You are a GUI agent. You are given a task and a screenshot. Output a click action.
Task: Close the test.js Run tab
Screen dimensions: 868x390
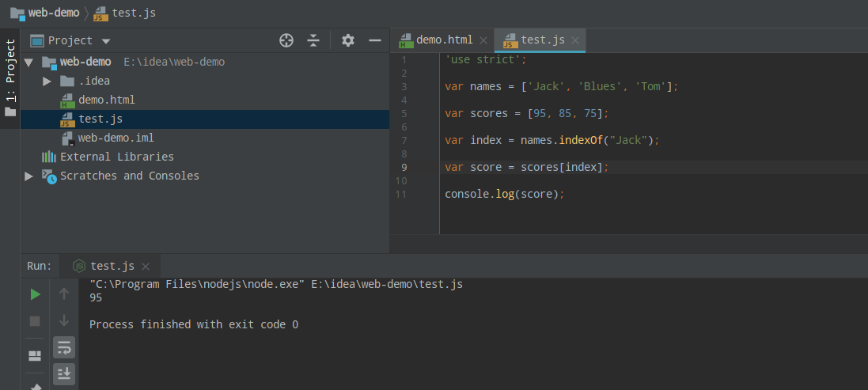click(x=146, y=267)
